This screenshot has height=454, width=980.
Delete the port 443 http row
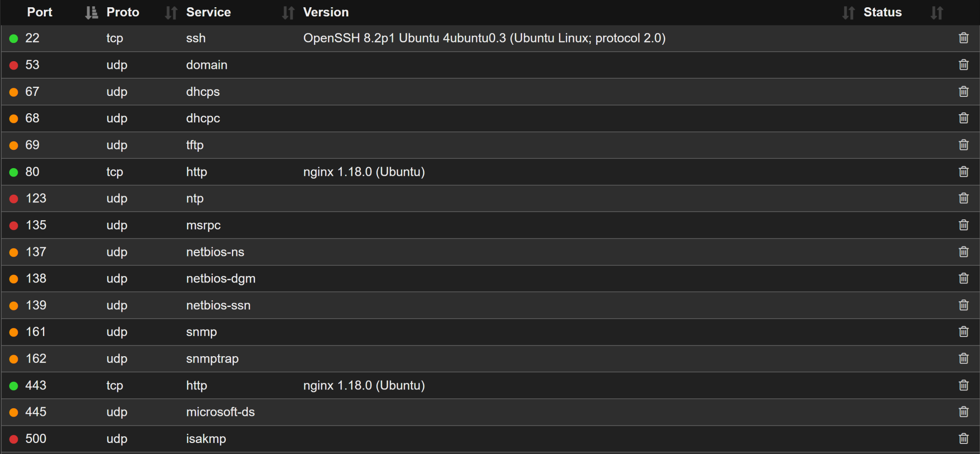(x=963, y=386)
